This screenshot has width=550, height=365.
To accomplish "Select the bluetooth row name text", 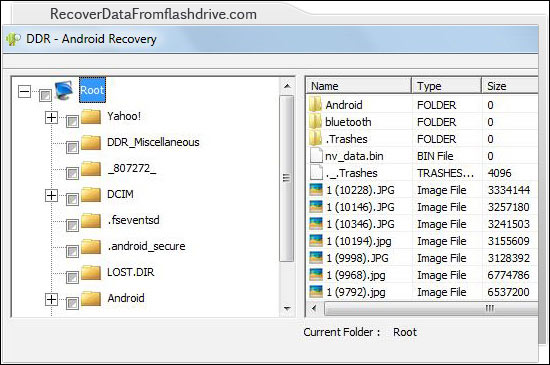I will click(348, 122).
